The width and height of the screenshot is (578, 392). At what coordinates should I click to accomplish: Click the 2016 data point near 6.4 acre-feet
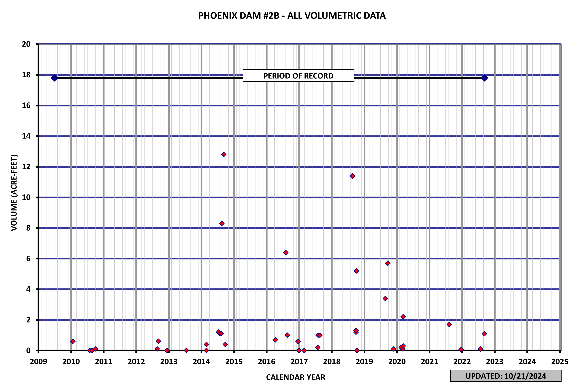click(285, 252)
